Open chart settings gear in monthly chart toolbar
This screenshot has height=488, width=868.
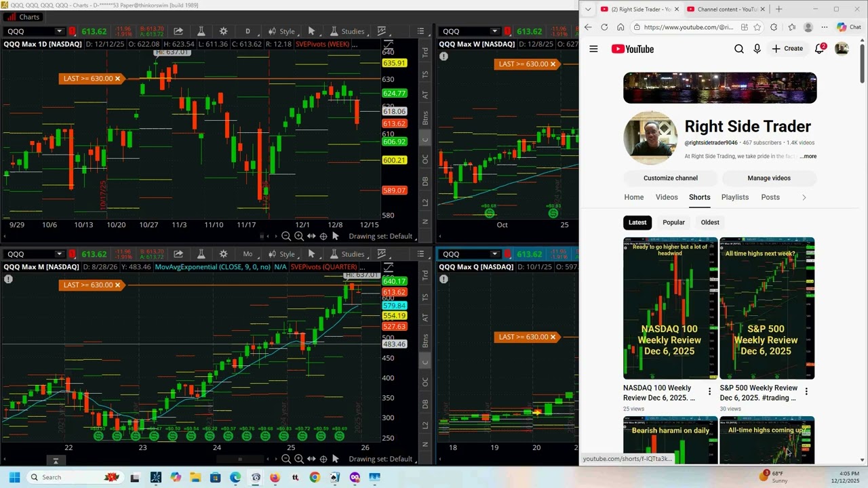[x=223, y=254]
